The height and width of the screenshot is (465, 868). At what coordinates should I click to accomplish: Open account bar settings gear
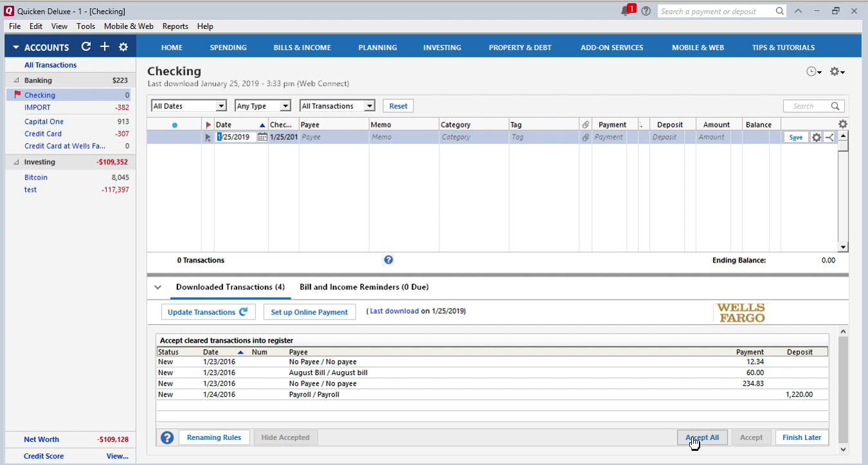[x=123, y=47]
